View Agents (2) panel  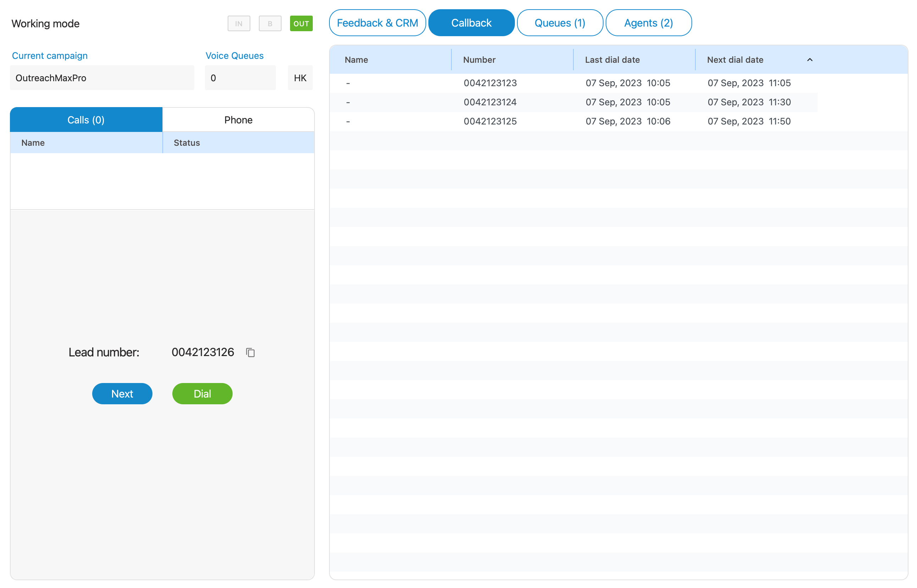[648, 23]
